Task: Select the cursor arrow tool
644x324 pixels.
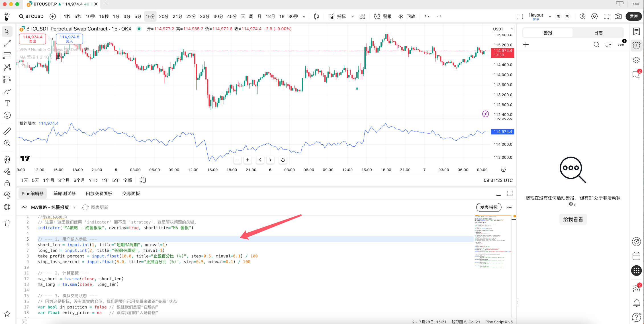Action: pyautogui.click(x=7, y=32)
